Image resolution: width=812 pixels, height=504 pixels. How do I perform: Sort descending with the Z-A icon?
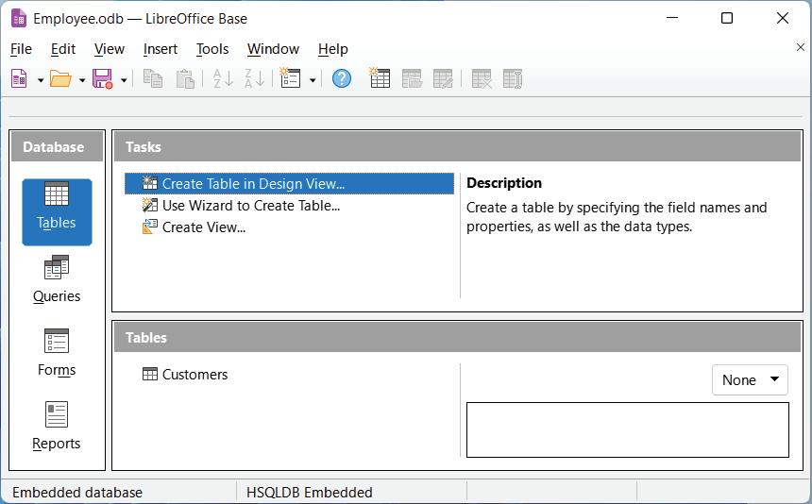pos(255,79)
